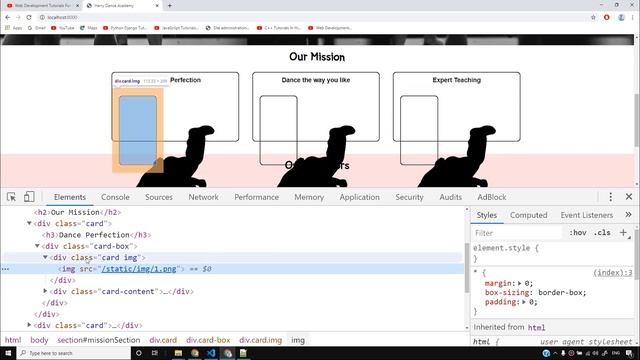Viewport: 640px width, 360px height.
Task: Open the Maps bookmark
Action: point(89,28)
